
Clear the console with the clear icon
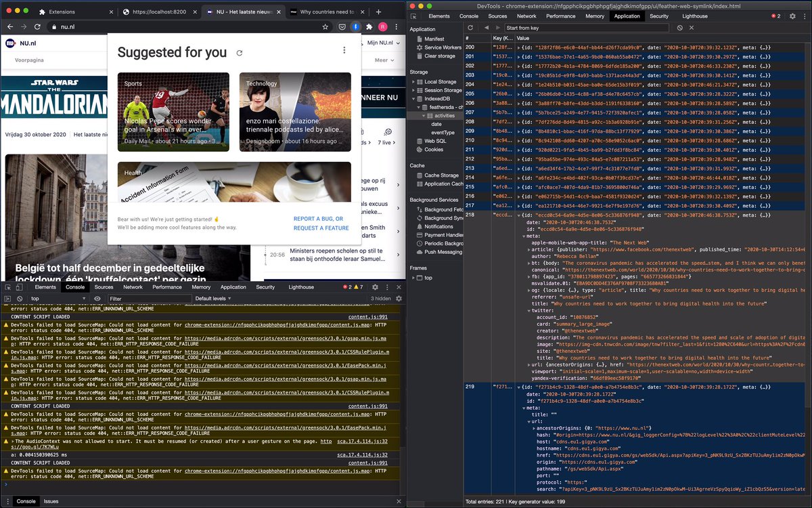point(20,297)
